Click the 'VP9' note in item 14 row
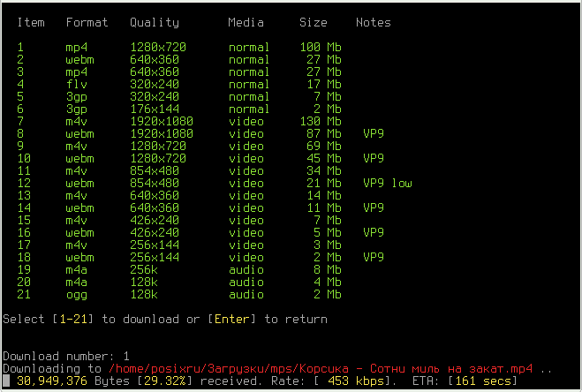 tap(374, 207)
